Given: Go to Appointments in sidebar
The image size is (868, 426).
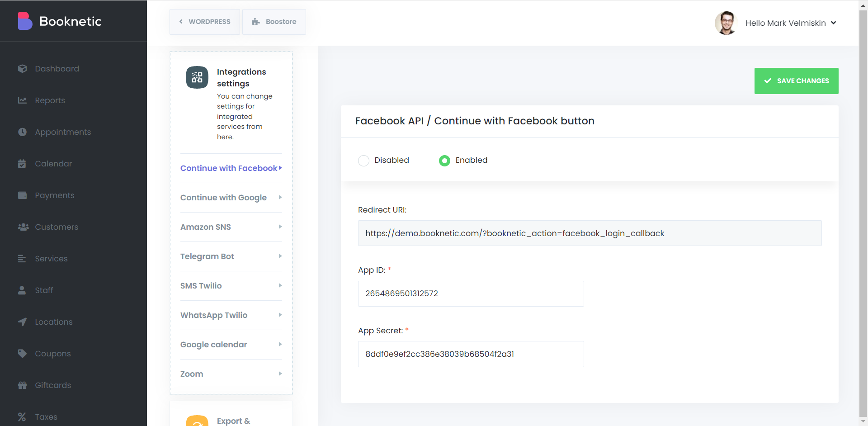Looking at the screenshot, I should tap(63, 132).
